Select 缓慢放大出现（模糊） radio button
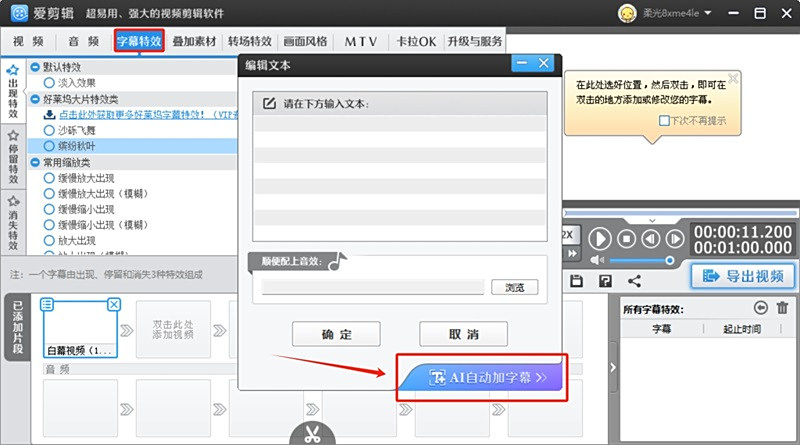This screenshot has height=445, width=800. click(x=49, y=193)
